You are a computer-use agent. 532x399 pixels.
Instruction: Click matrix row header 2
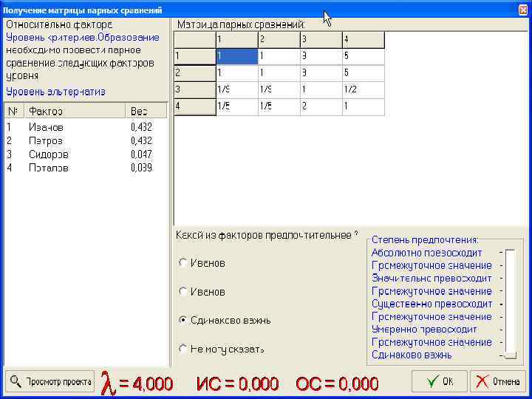[x=195, y=73]
